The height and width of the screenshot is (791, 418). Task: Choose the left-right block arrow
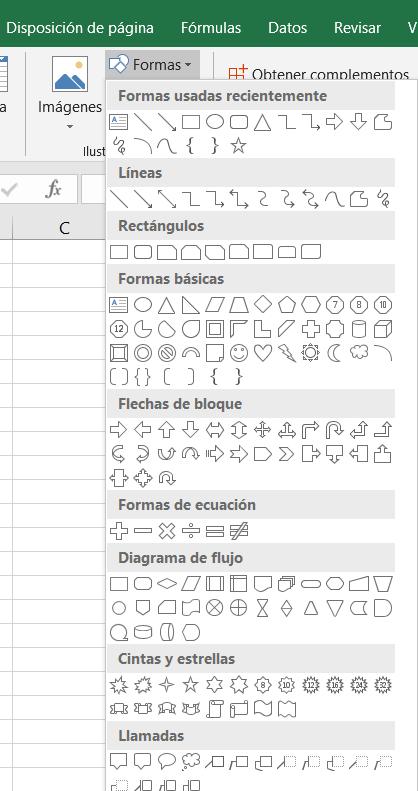pos(215,430)
